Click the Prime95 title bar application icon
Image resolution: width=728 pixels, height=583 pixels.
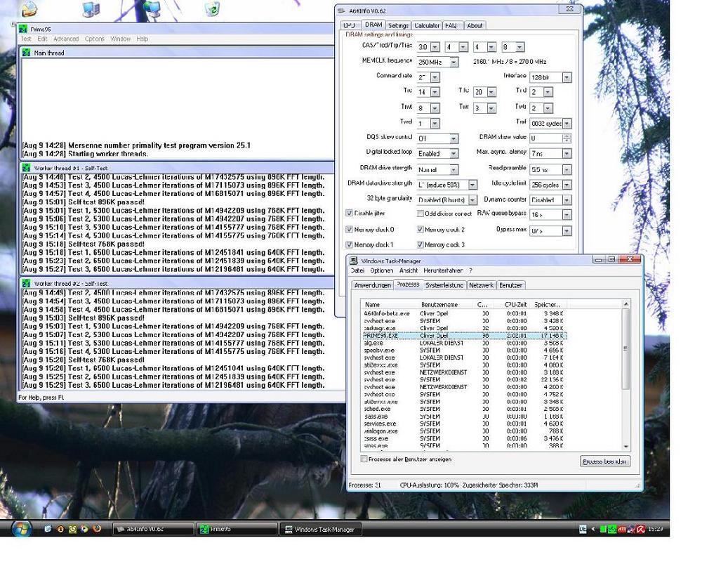[23, 29]
